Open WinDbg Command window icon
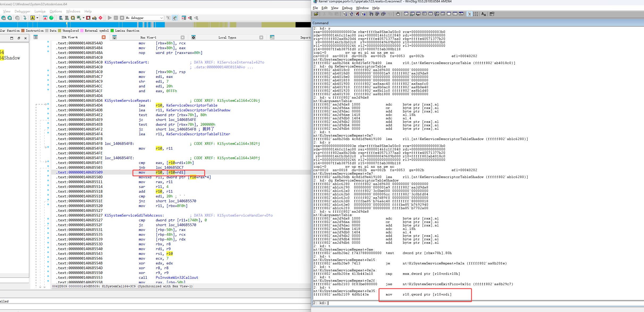Viewport: 644px width, 312px height. 406,14
